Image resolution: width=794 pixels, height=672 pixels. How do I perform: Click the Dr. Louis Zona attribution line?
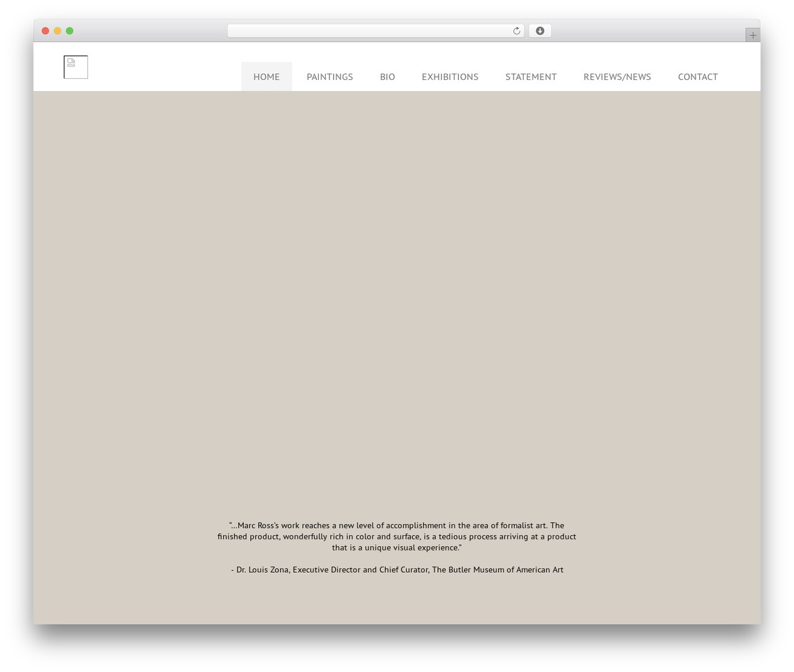point(397,570)
